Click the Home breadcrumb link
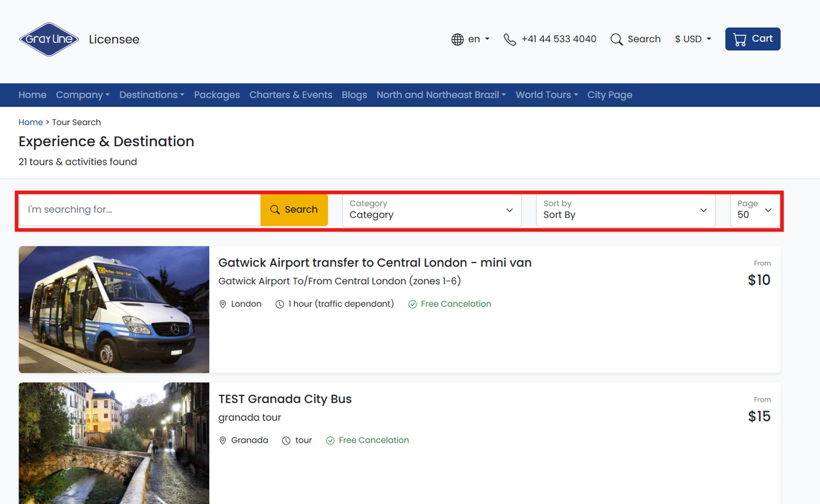 click(x=31, y=122)
